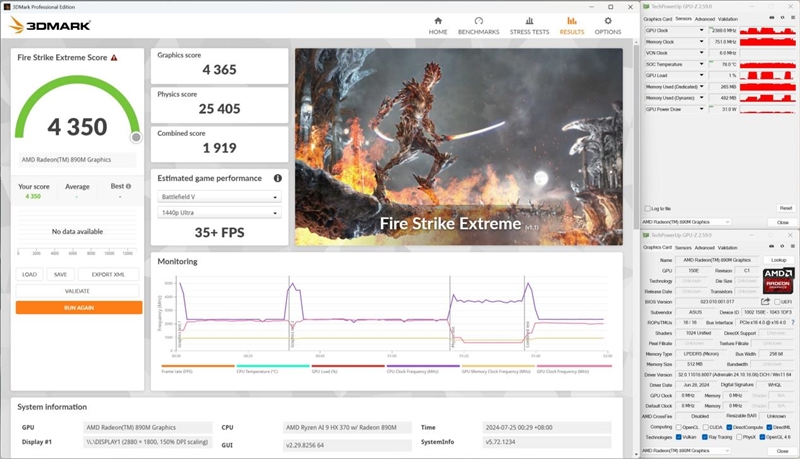Expand the GPU Load sensor dropdown arrow

702,75
